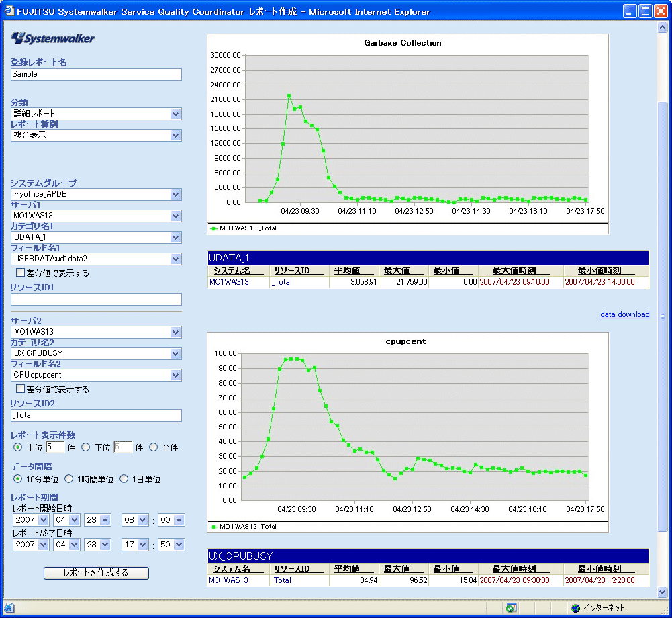Select 1日単位 data interval radio
The width and height of the screenshot is (672, 618).
point(124,479)
